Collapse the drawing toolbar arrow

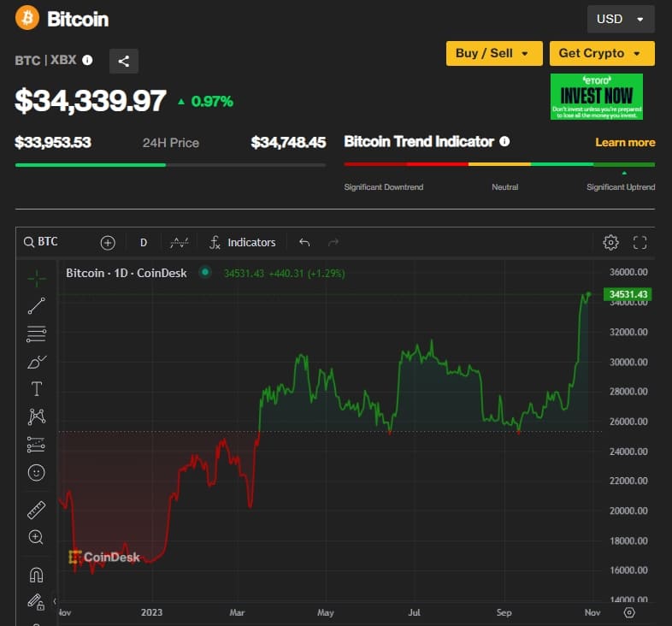point(55,601)
